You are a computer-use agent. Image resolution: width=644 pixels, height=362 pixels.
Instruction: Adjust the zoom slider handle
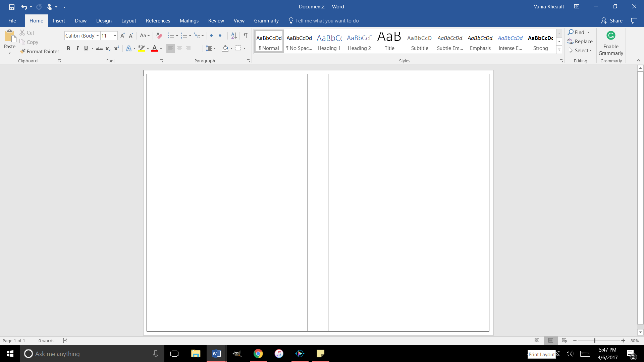click(594, 341)
